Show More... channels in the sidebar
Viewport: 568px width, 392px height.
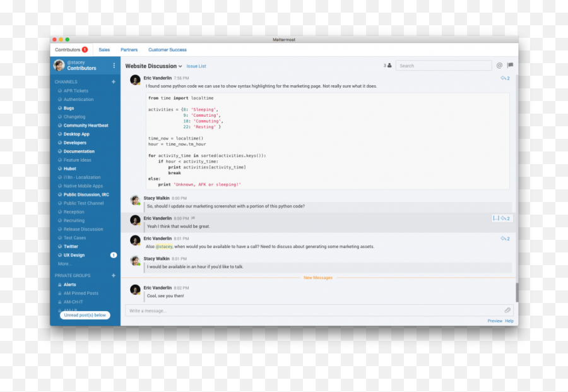pyautogui.click(x=64, y=264)
